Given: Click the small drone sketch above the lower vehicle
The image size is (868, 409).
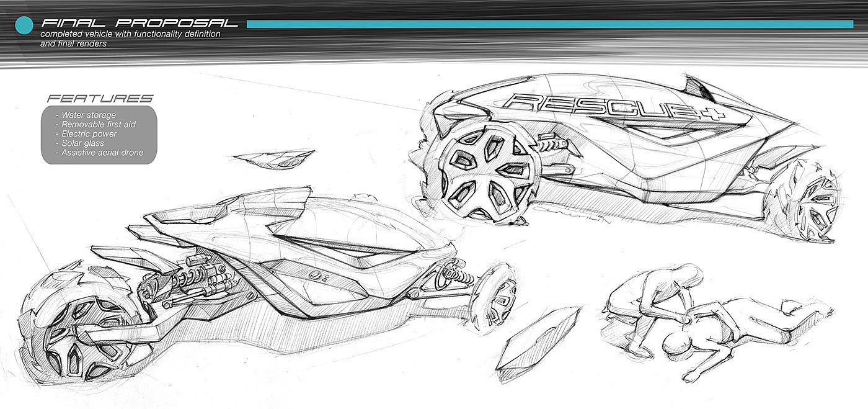Looking at the screenshot, I should (275, 159).
